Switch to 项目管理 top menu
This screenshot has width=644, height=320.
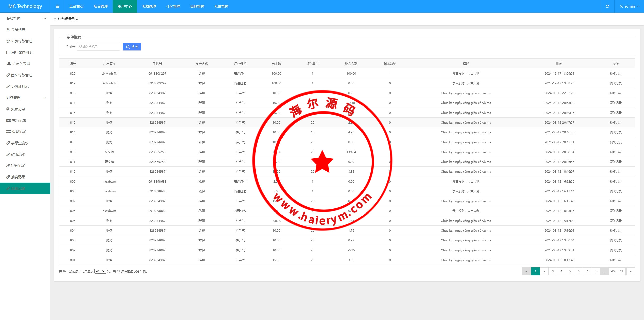coord(101,6)
